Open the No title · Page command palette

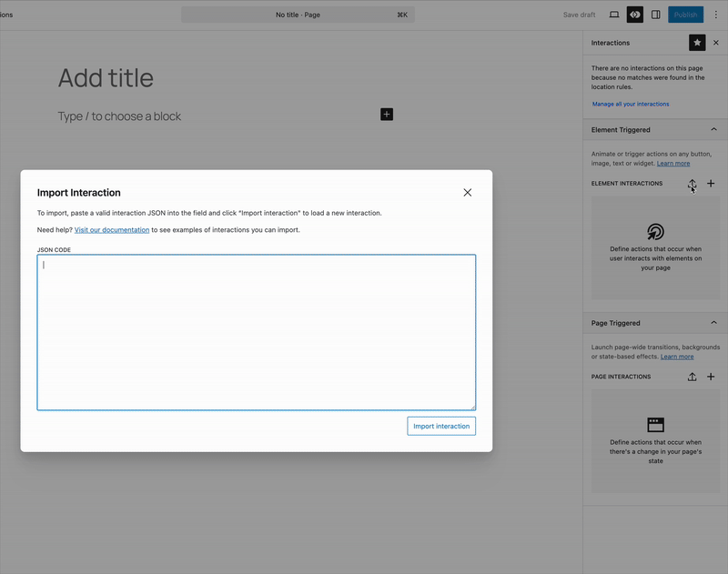point(298,15)
